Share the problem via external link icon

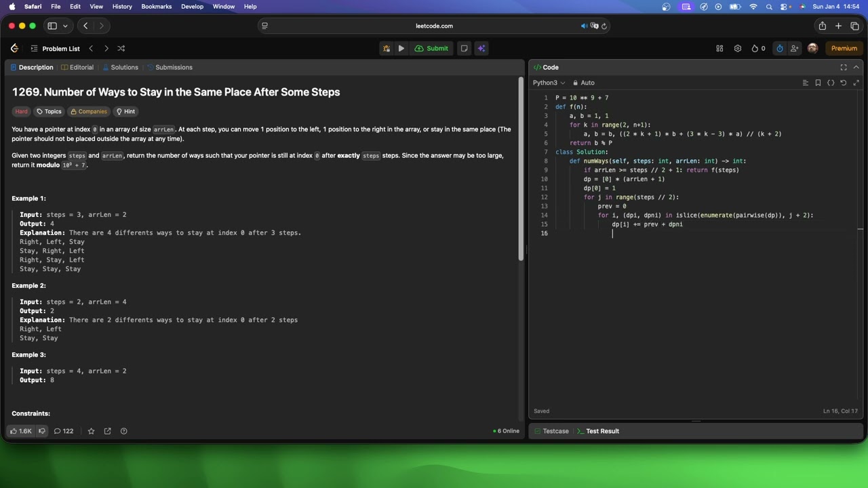coord(107,431)
